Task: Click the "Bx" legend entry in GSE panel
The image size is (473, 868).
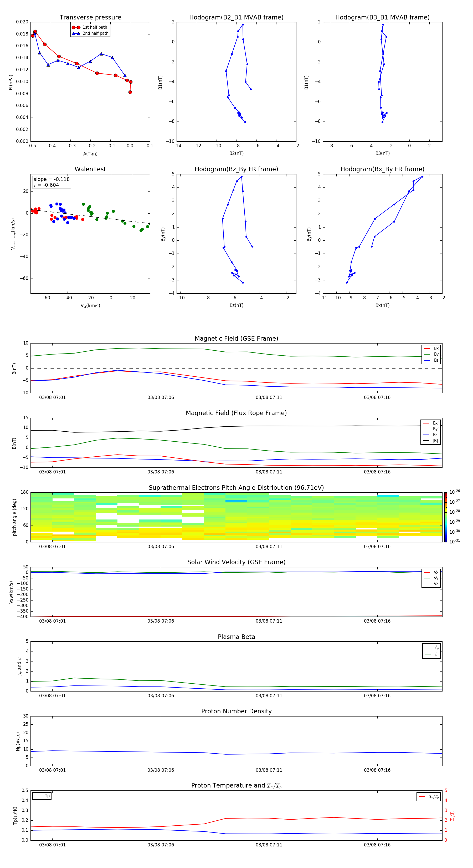Action: (x=431, y=349)
